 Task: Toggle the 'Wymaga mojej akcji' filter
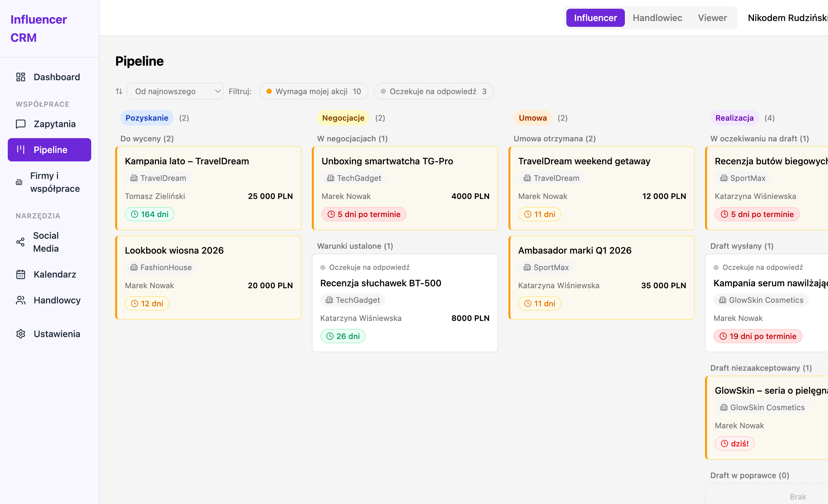(x=313, y=91)
